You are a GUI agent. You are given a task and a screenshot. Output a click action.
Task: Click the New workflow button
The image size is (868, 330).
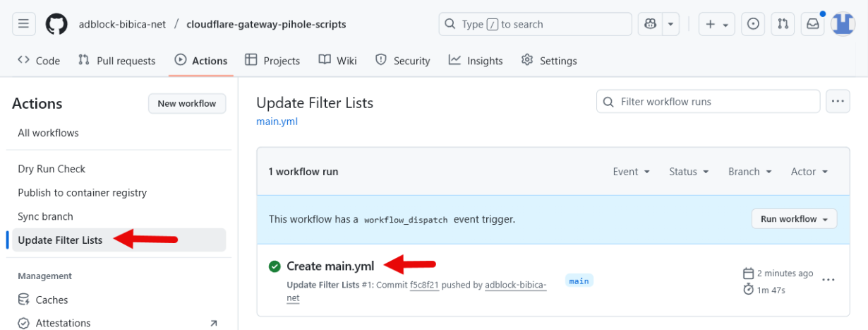[187, 103]
